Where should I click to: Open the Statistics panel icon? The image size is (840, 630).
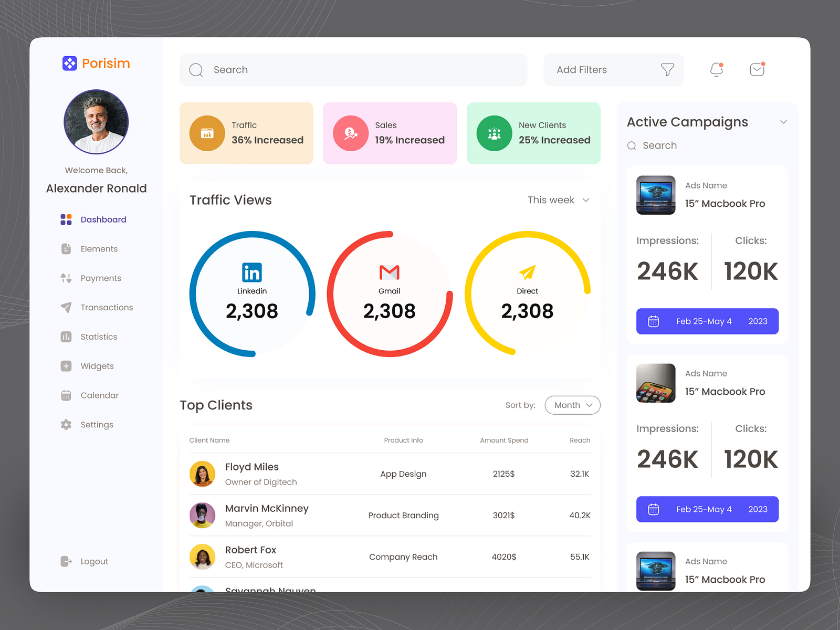tap(66, 337)
